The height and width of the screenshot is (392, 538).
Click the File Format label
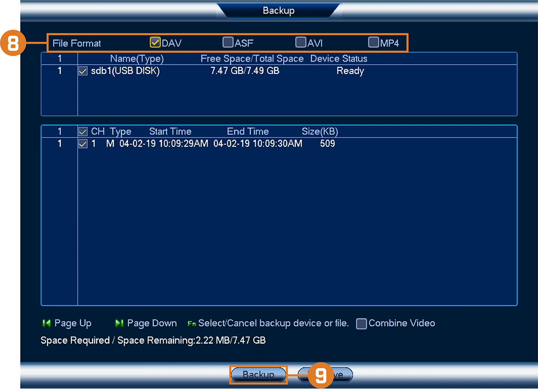pyautogui.click(x=77, y=43)
